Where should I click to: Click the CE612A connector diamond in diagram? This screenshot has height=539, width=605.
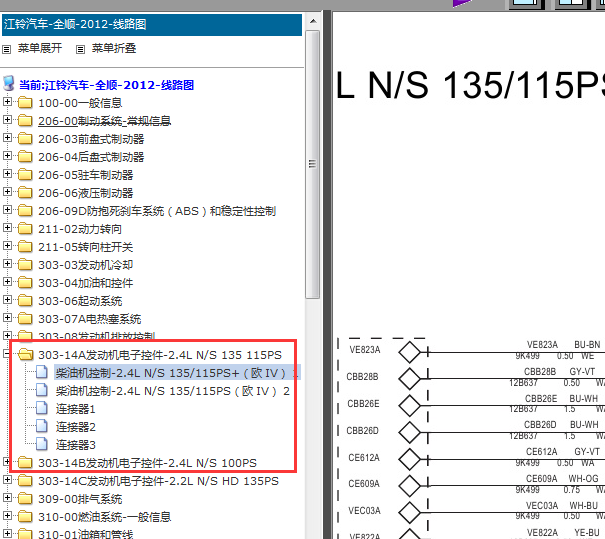pos(409,459)
